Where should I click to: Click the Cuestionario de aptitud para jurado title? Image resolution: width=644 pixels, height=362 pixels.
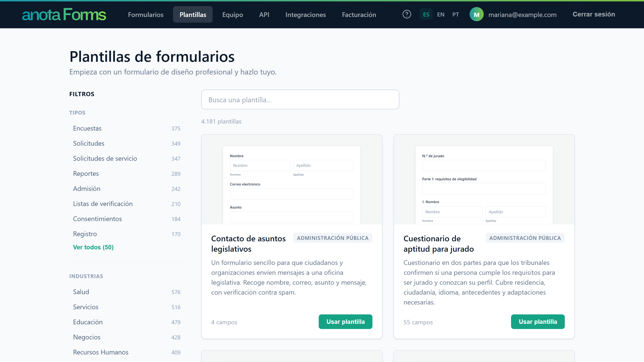click(438, 244)
